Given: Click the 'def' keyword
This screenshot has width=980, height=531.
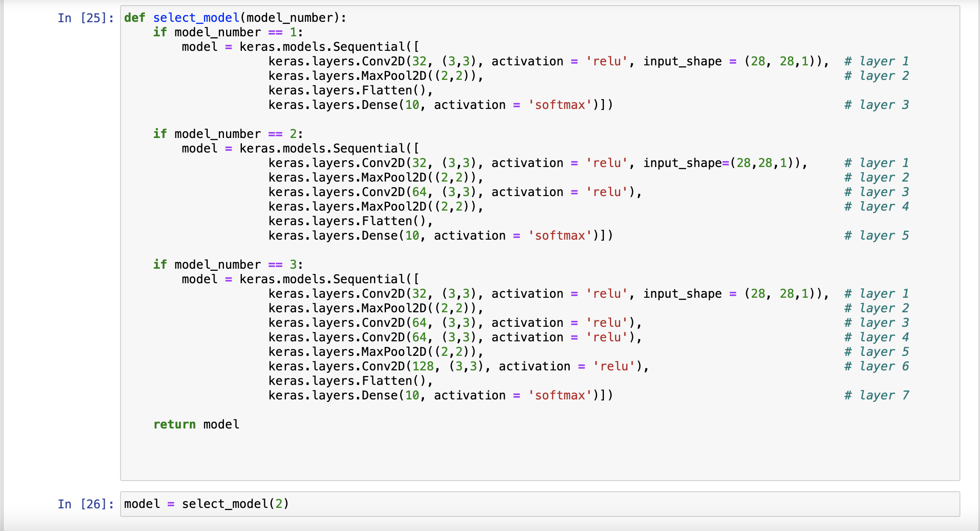Looking at the screenshot, I should pyautogui.click(x=135, y=18).
